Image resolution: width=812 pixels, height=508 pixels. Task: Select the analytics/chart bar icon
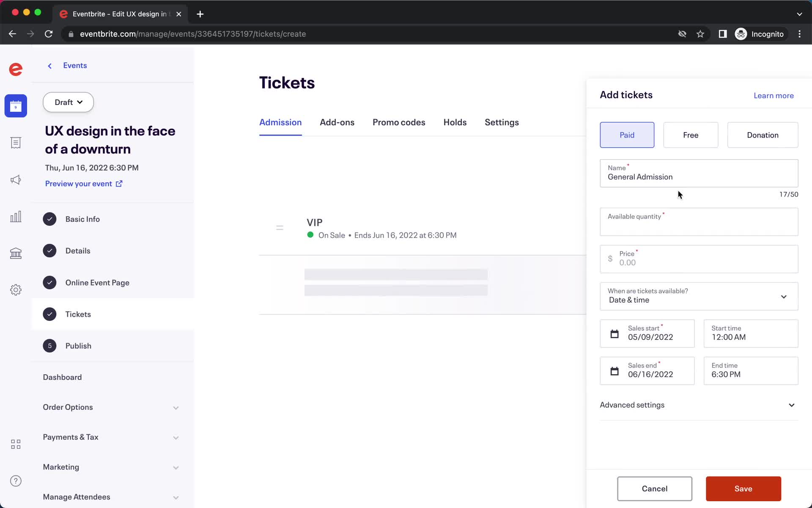point(16,216)
